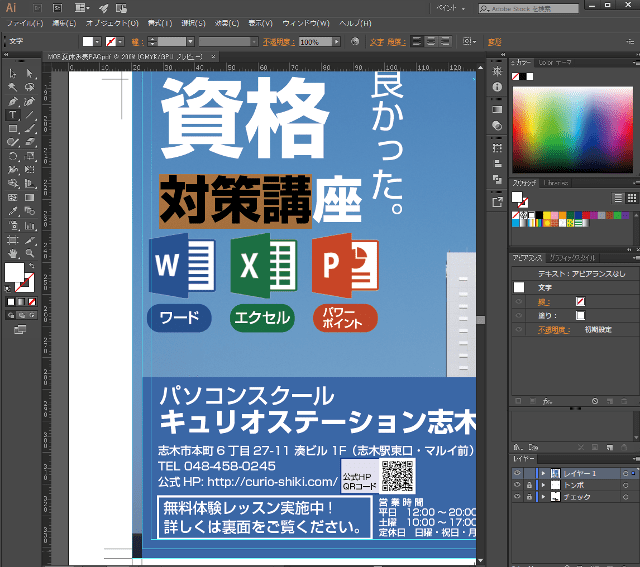
Task: Open the stroke weight dropdown
Action: click(190, 42)
